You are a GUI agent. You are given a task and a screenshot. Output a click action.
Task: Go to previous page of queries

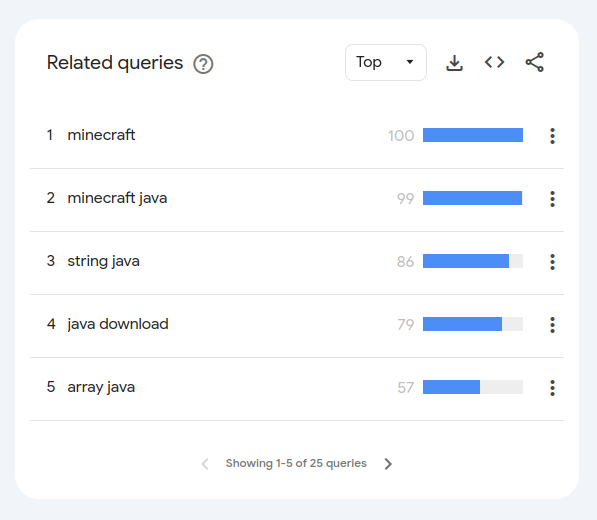(205, 464)
